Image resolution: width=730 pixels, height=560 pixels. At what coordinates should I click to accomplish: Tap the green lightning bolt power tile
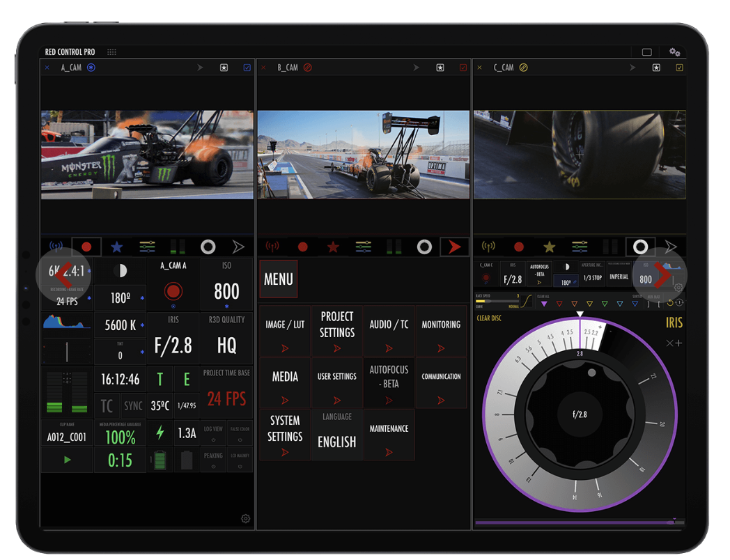coord(160,433)
